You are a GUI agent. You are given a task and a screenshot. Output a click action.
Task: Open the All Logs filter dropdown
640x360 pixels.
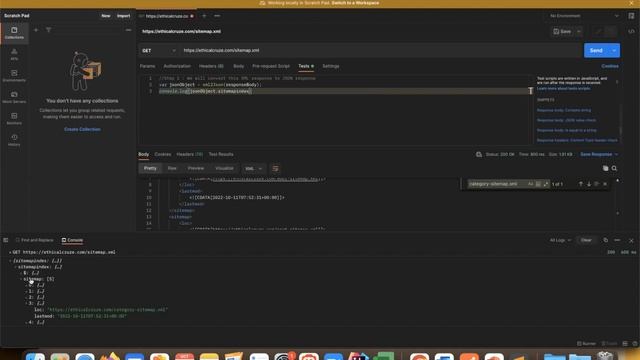[x=560, y=240]
